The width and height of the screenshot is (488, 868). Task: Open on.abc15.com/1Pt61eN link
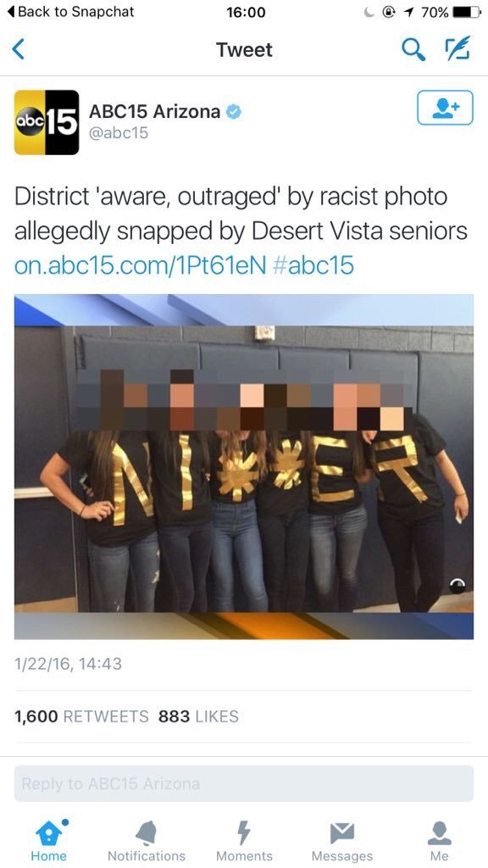tap(140, 265)
